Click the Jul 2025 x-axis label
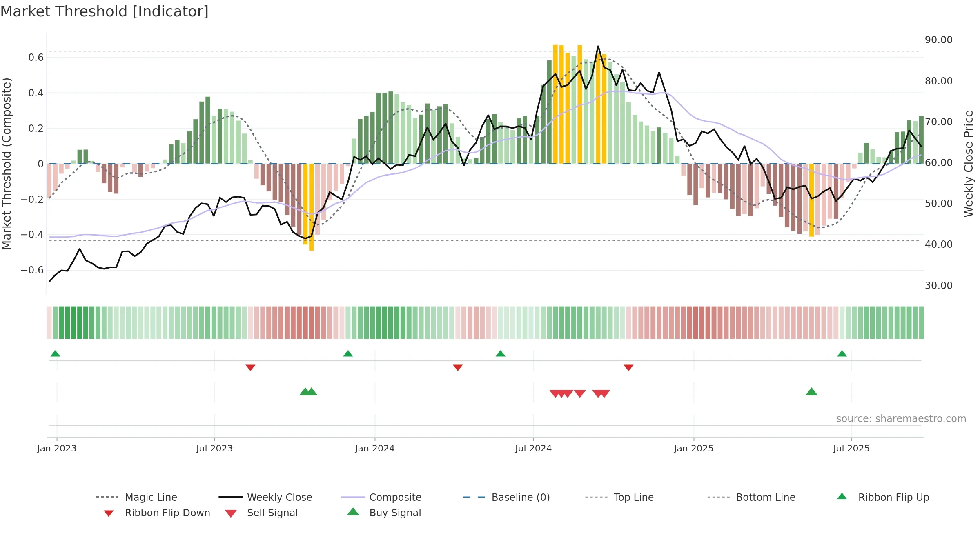Viewport: 980px width, 551px height. 851,448
